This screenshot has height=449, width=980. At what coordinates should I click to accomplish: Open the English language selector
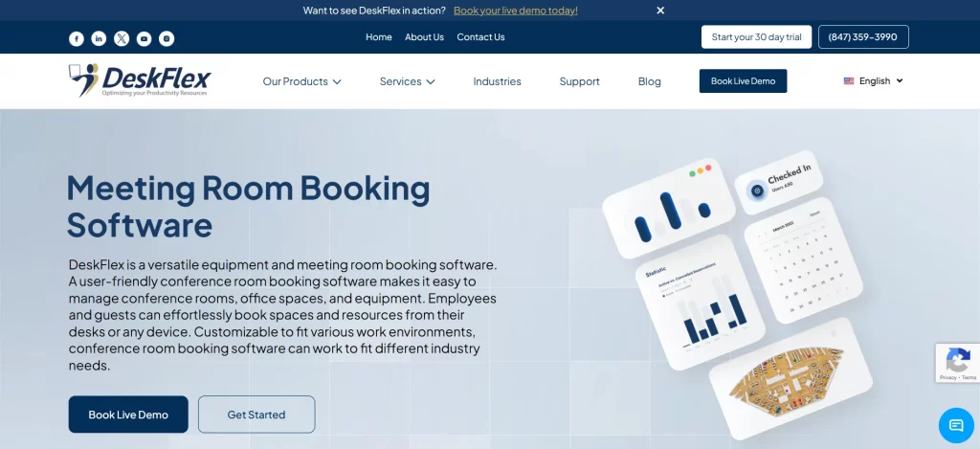pyautogui.click(x=874, y=80)
